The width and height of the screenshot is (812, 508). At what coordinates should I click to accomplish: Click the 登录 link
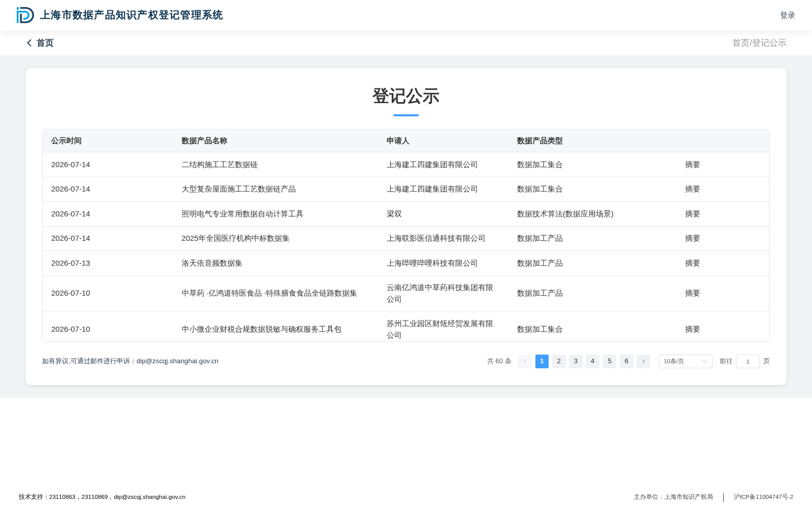pyautogui.click(x=787, y=15)
